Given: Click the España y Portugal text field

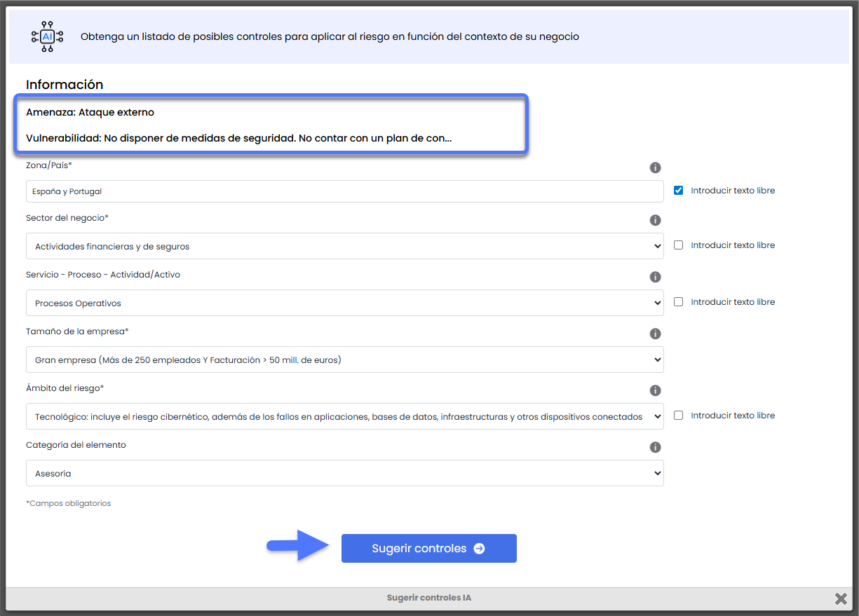Looking at the screenshot, I should coord(344,191).
